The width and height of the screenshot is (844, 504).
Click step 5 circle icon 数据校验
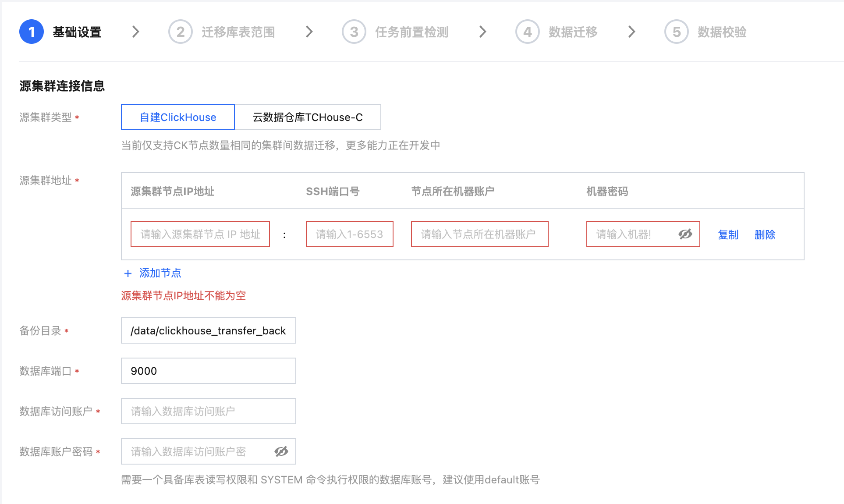[x=676, y=32]
